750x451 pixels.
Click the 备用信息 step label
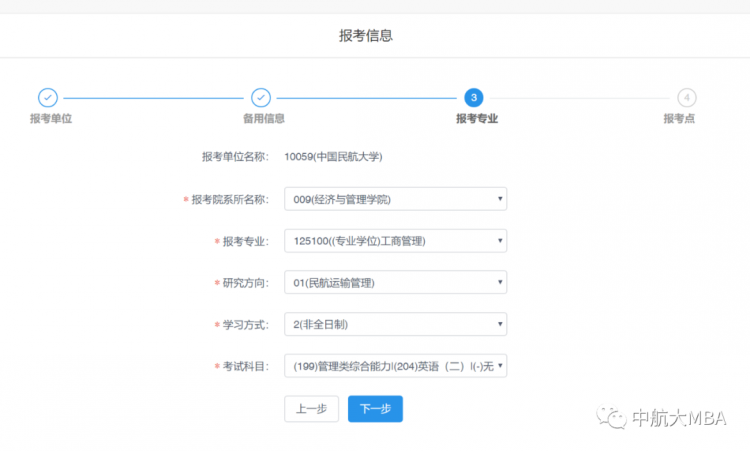click(x=264, y=119)
